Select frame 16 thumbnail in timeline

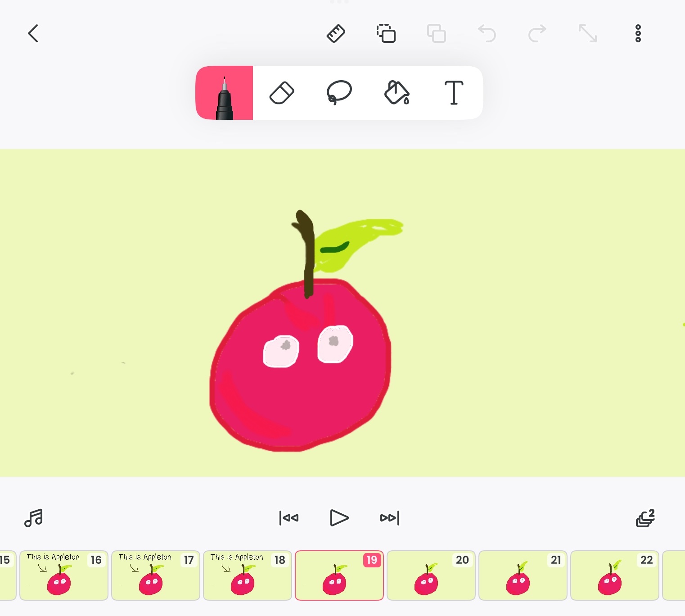(x=64, y=575)
